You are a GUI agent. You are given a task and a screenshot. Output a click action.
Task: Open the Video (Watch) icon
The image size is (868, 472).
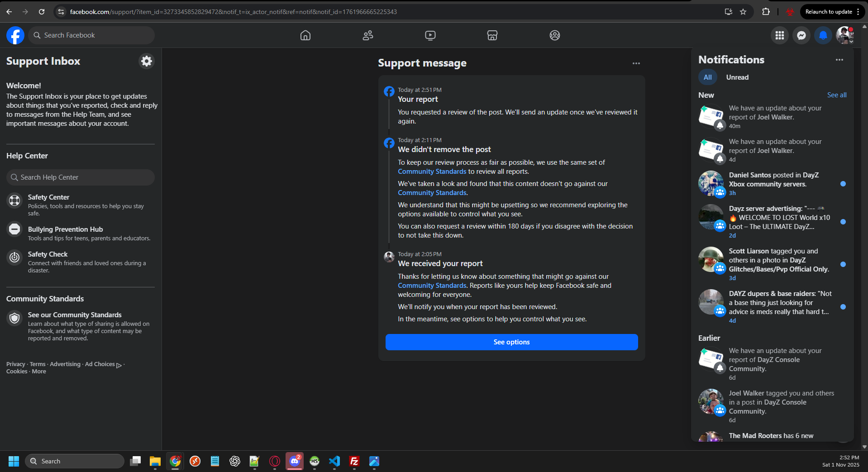point(430,35)
